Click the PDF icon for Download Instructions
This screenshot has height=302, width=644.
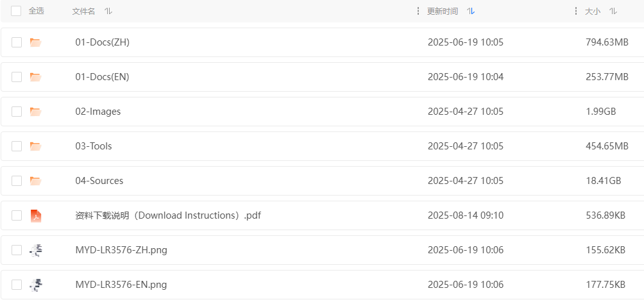click(35, 215)
